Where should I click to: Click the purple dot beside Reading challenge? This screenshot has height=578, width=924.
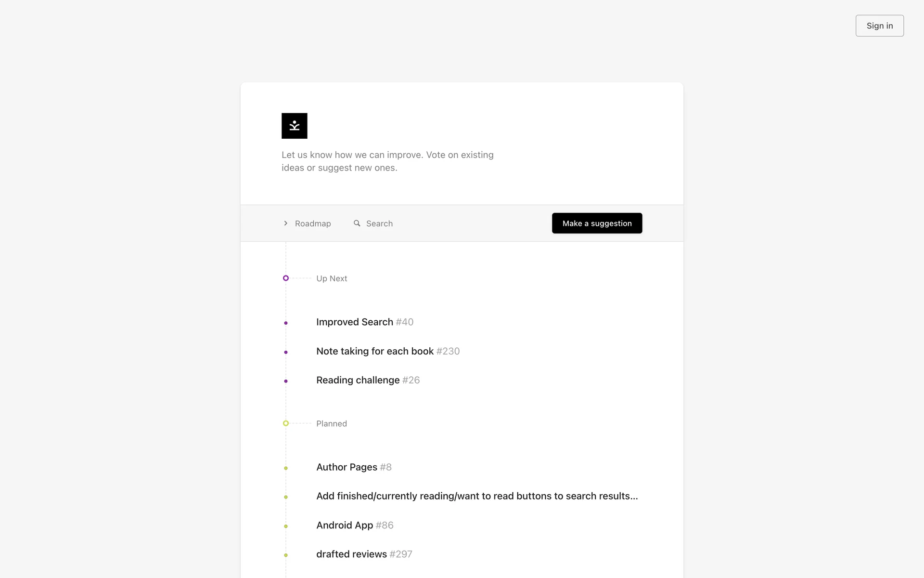tap(286, 381)
